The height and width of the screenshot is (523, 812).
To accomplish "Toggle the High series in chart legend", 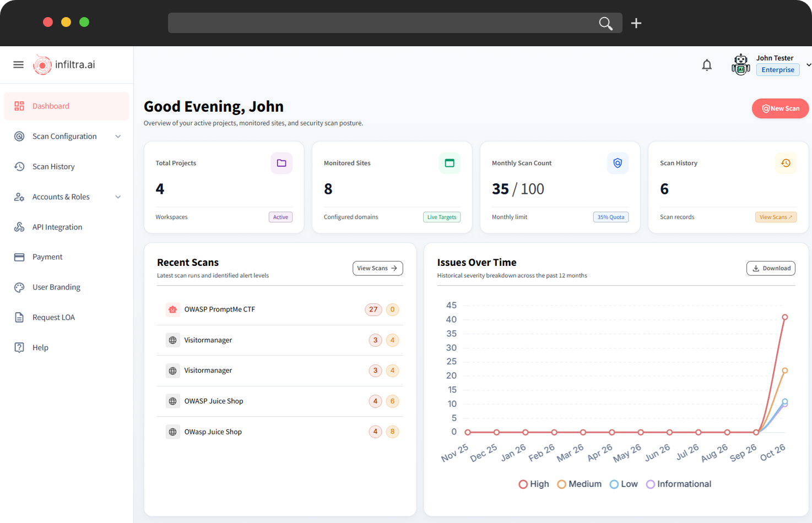I will (x=534, y=484).
